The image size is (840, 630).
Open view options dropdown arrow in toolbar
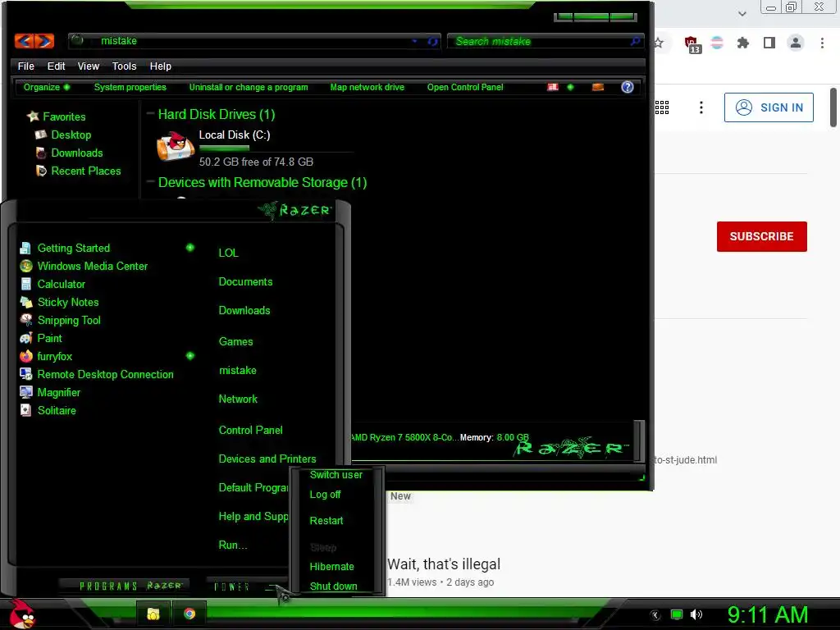pyautogui.click(x=571, y=87)
